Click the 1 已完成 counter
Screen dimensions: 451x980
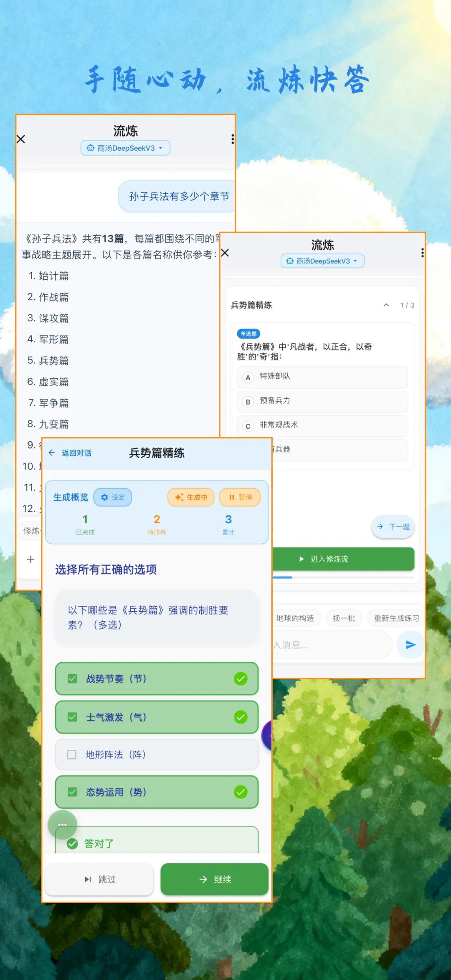pyautogui.click(x=85, y=524)
